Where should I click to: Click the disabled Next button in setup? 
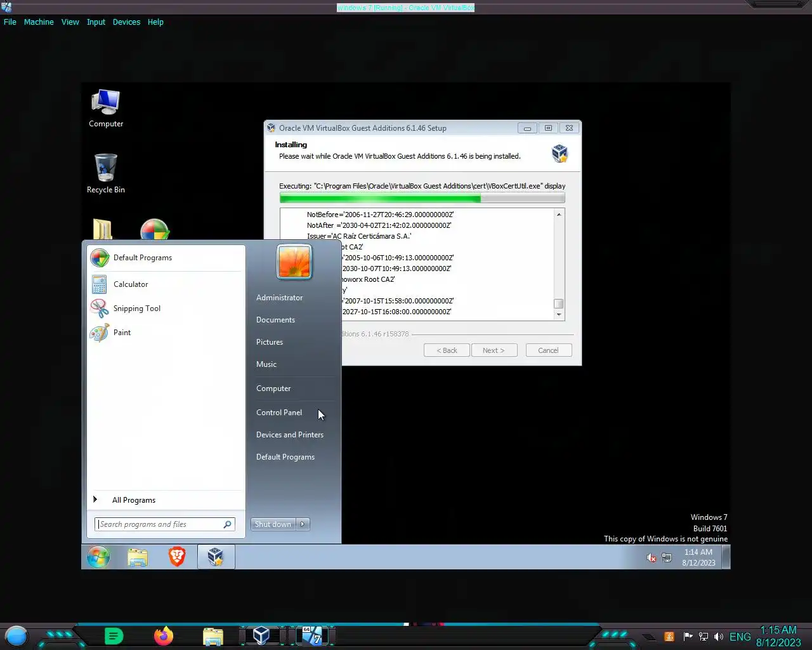tap(494, 350)
